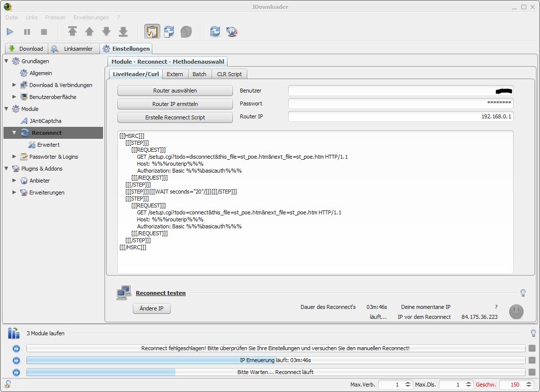The image size is (540, 392).
Task: Click the blue reconnect arrows toolbar icon
Action: click(215, 31)
